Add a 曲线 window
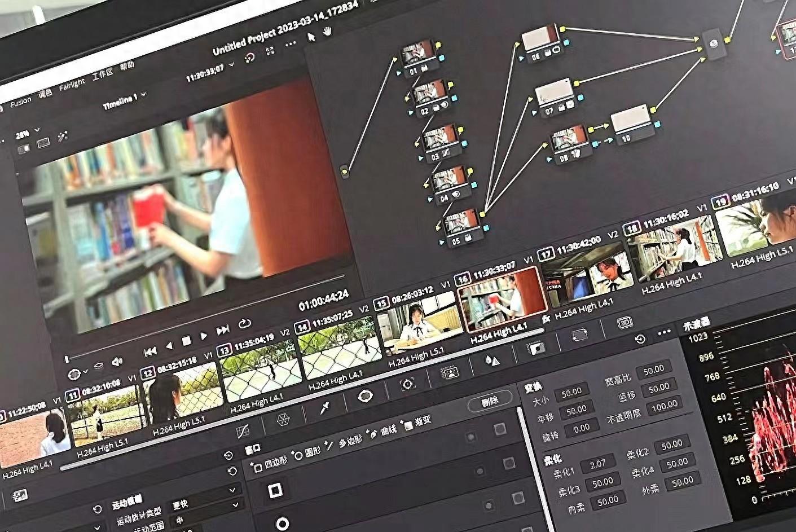The height and width of the screenshot is (532, 796). (x=381, y=432)
